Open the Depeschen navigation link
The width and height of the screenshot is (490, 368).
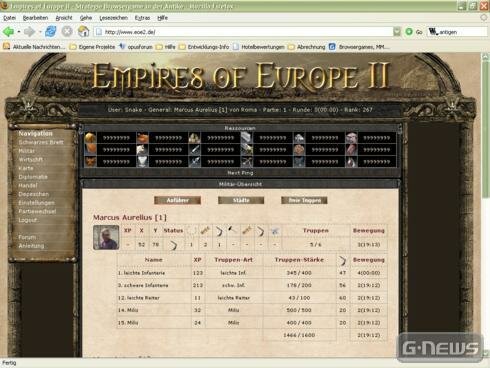click(34, 194)
